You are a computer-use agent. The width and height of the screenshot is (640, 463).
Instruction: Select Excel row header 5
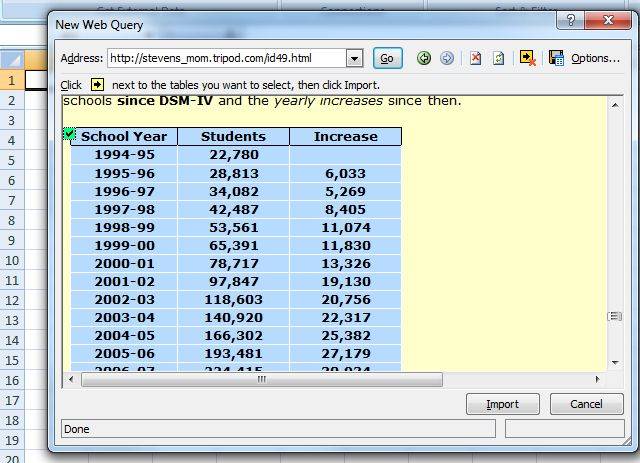tap(12, 160)
